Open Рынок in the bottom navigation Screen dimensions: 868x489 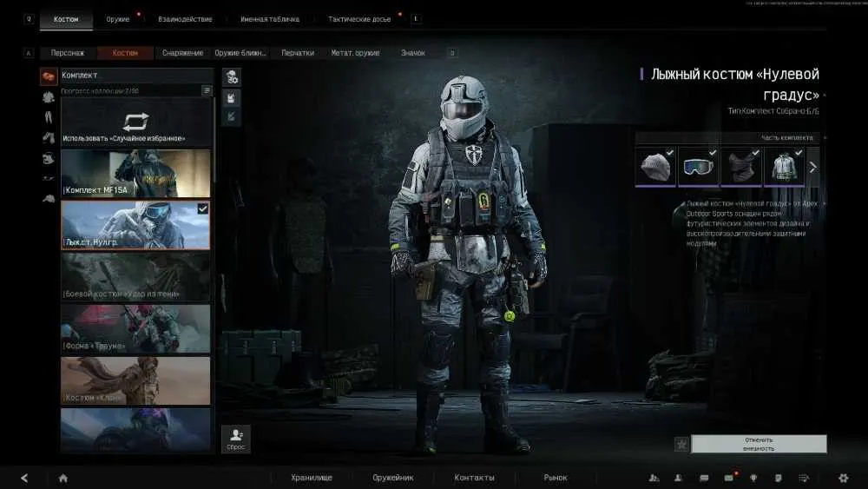(556, 478)
